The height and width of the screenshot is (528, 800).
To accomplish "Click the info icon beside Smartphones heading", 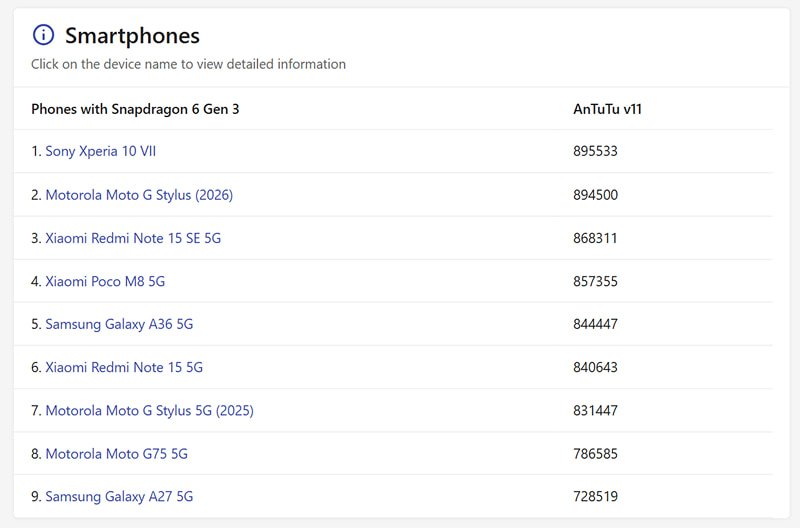I will (x=43, y=35).
